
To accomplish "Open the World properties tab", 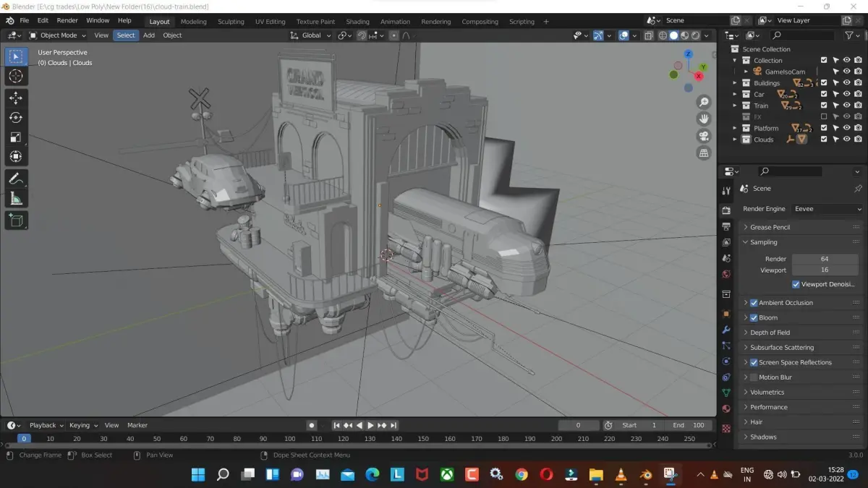I will (x=726, y=275).
